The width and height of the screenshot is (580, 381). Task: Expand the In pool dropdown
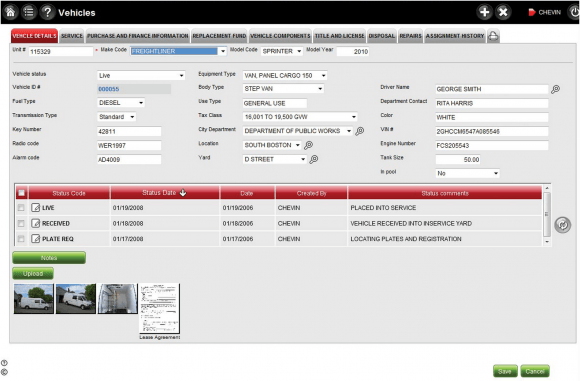[495, 173]
